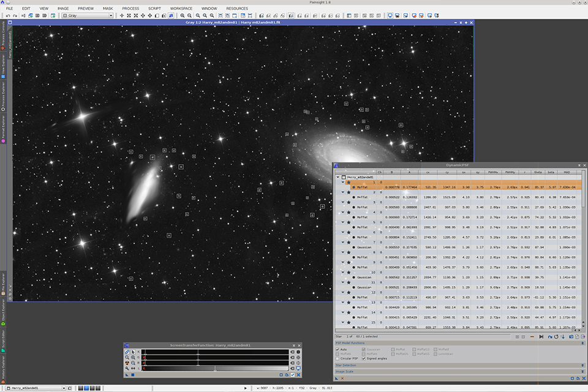Click the top-left link icon in ScreenTransferFunction

click(x=127, y=352)
